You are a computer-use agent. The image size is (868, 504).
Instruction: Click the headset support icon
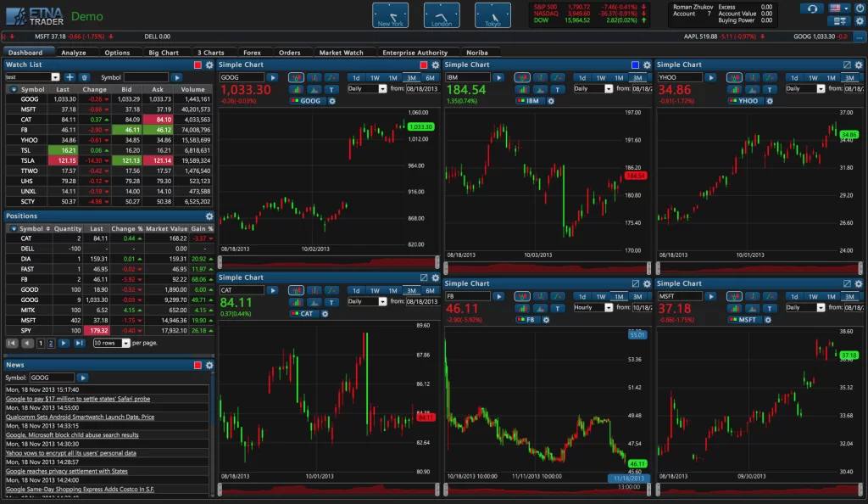pos(812,8)
